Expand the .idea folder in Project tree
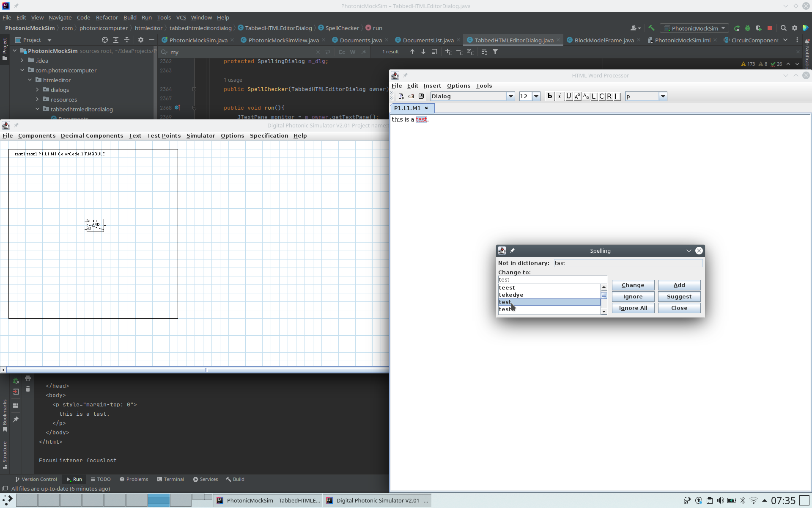Image resolution: width=812 pixels, height=508 pixels. click(x=22, y=61)
